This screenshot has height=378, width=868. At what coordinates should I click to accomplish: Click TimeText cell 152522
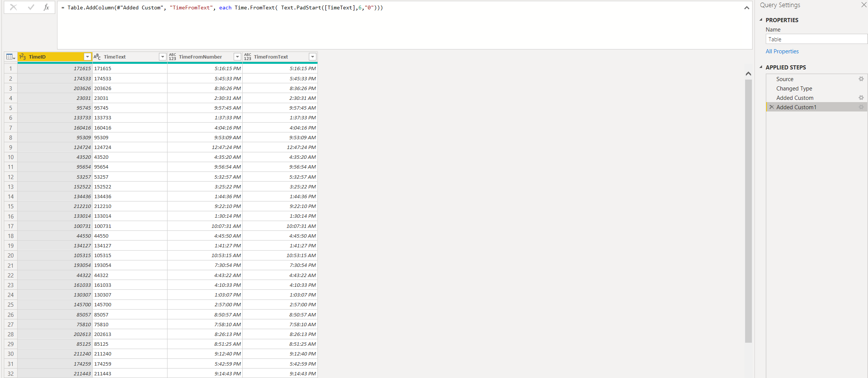[130, 187]
